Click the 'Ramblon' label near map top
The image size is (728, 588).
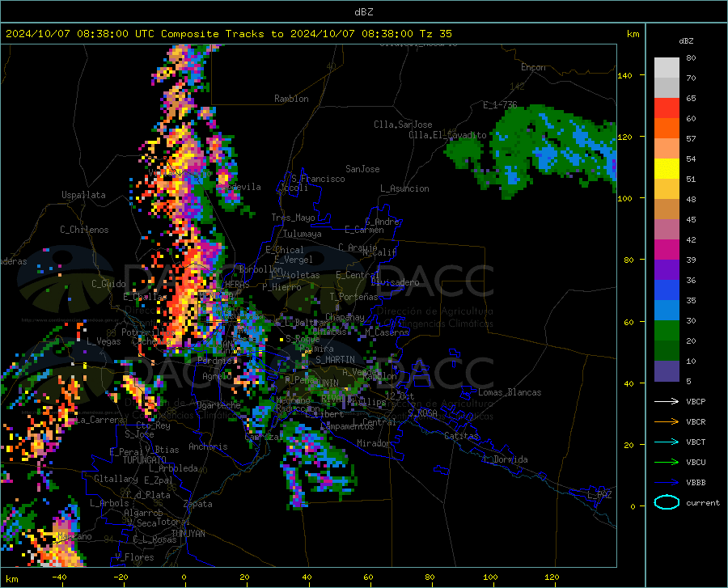coord(291,99)
